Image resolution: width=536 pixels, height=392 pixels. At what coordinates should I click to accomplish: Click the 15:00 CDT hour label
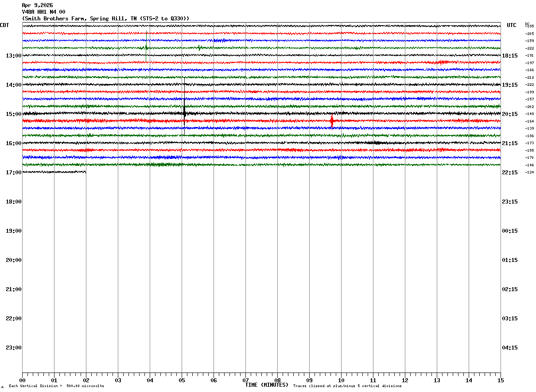point(14,114)
